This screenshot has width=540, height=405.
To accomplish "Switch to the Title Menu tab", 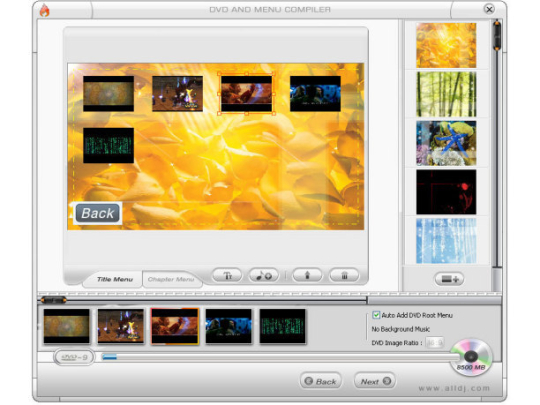I will 115,279.
